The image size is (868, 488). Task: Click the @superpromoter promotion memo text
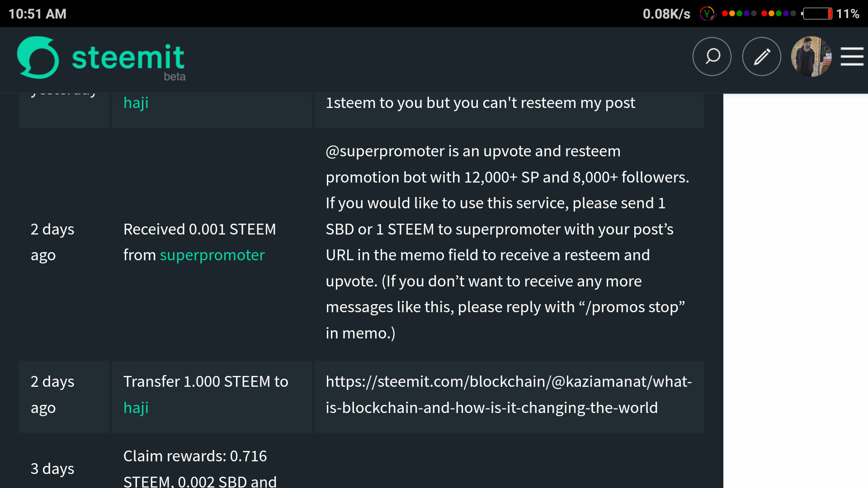click(507, 242)
